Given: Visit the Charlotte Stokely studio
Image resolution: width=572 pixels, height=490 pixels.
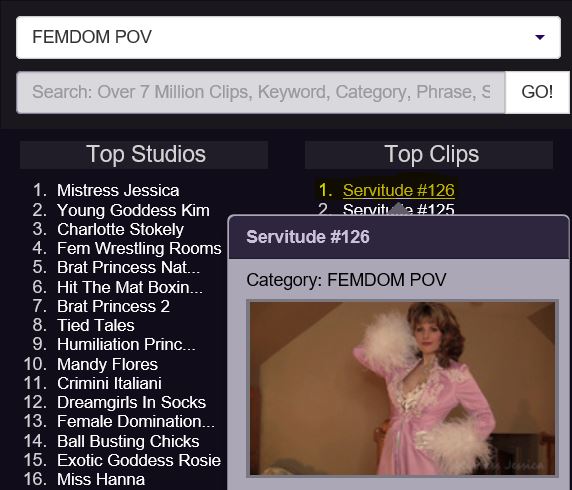Looking at the screenshot, I should coord(120,229).
